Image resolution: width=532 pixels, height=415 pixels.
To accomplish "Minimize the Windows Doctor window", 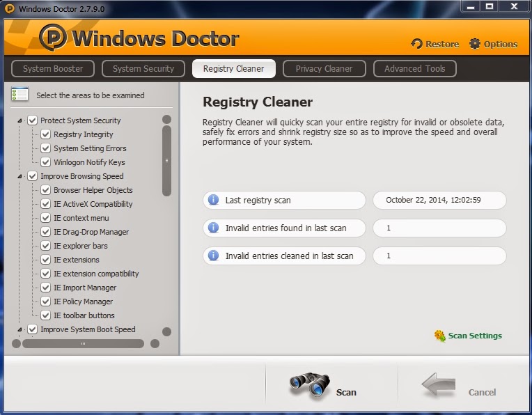I will pos(471,7).
